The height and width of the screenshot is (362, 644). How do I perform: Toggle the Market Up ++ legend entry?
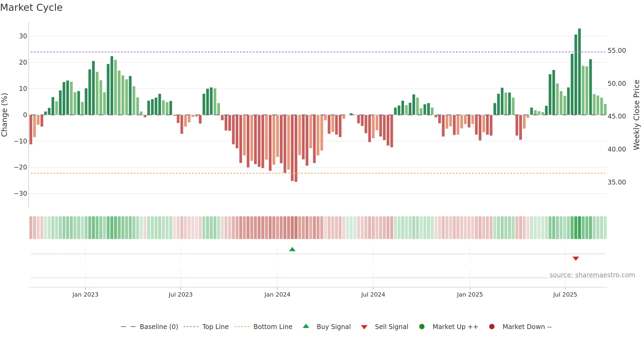click(449, 327)
